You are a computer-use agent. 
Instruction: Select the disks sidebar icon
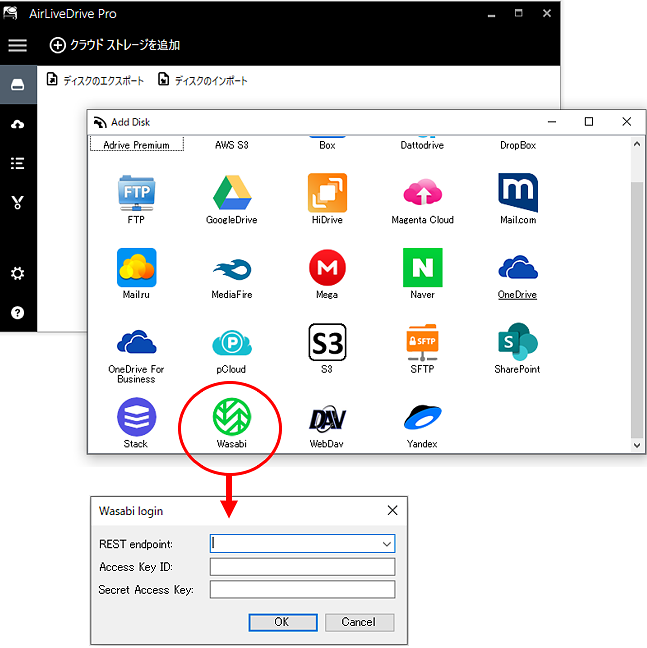pos(18,85)
